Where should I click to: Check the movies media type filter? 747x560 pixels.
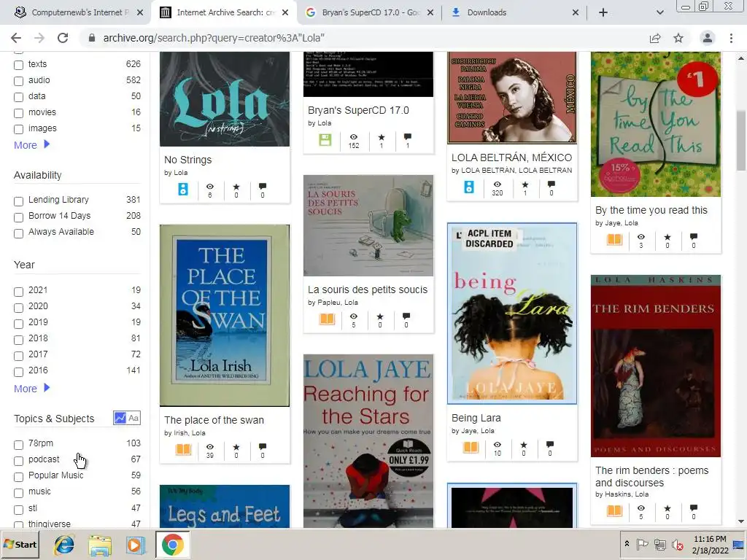coord(18,113)
